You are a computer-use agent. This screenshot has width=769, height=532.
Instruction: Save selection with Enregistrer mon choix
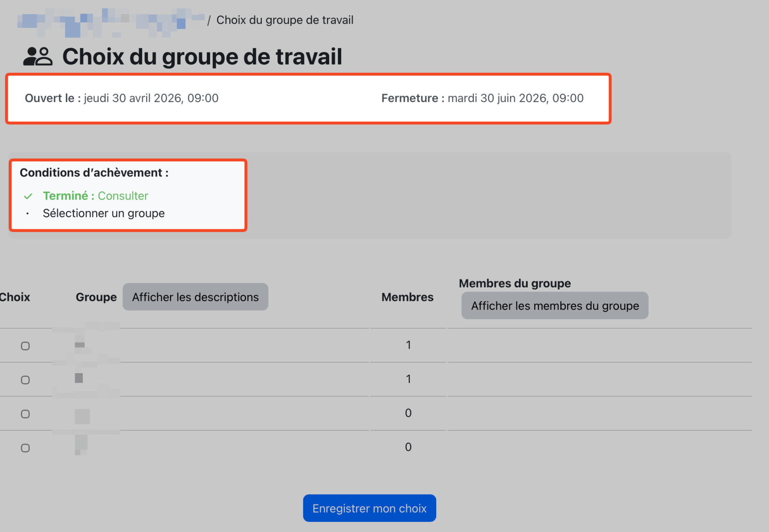[369, 508]
